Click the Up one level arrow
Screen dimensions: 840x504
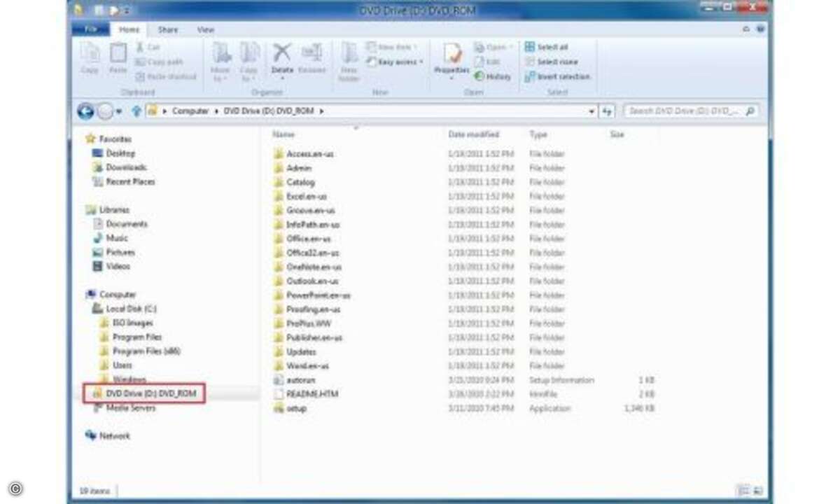click(136, 111)
